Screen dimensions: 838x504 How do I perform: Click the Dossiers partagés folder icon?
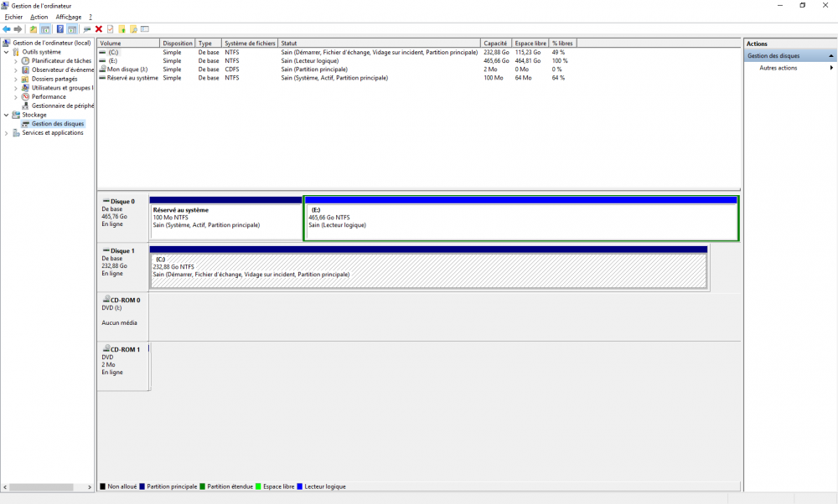tap(25, 79)
